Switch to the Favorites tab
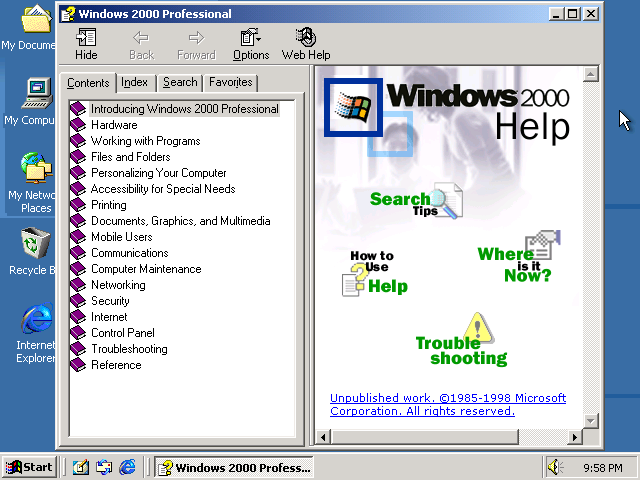The image size is (640, 480). (x=231, y=82)
